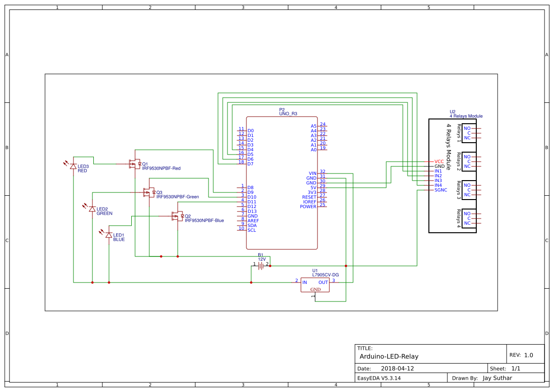Click the VCC pin of relay module
Image resolution: width=554 pixels, height=392 pixels.
pos(439,162)
